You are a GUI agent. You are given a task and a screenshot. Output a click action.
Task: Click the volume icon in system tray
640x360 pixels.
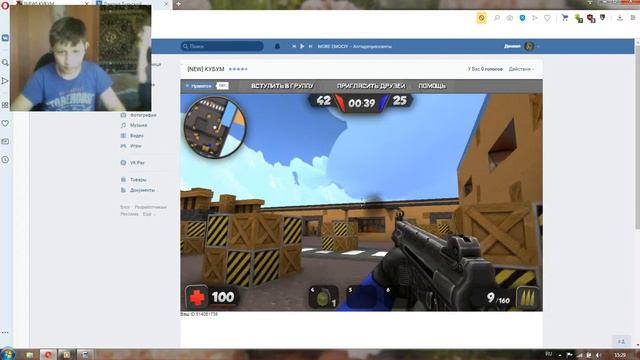coord(599,355)
